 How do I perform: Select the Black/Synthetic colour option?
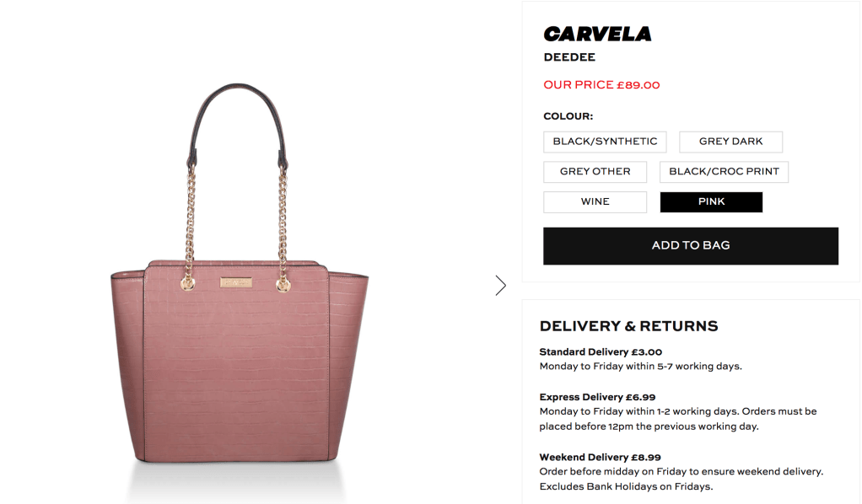tap(605, 142)
